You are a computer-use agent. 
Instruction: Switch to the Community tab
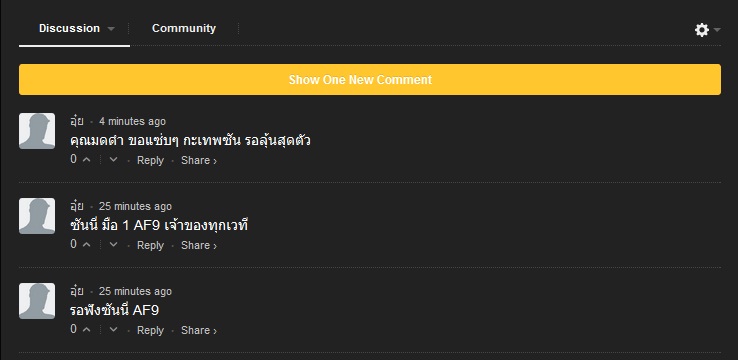(x=184, y=28)
